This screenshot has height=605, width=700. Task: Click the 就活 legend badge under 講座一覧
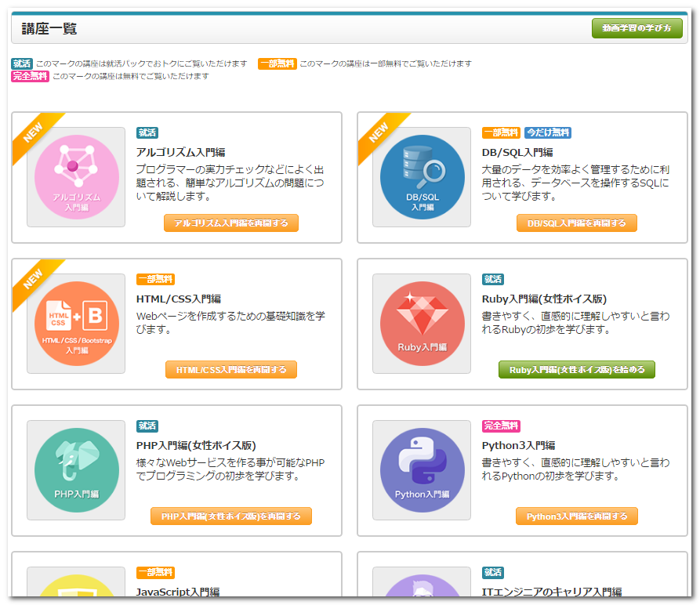22,63
